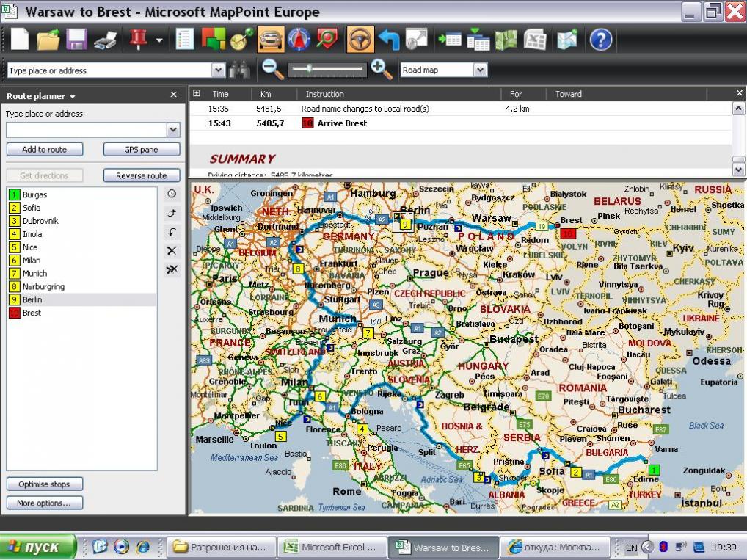
Task: Select the Dubrovnik stop in route list
Action: click(82, 221)
